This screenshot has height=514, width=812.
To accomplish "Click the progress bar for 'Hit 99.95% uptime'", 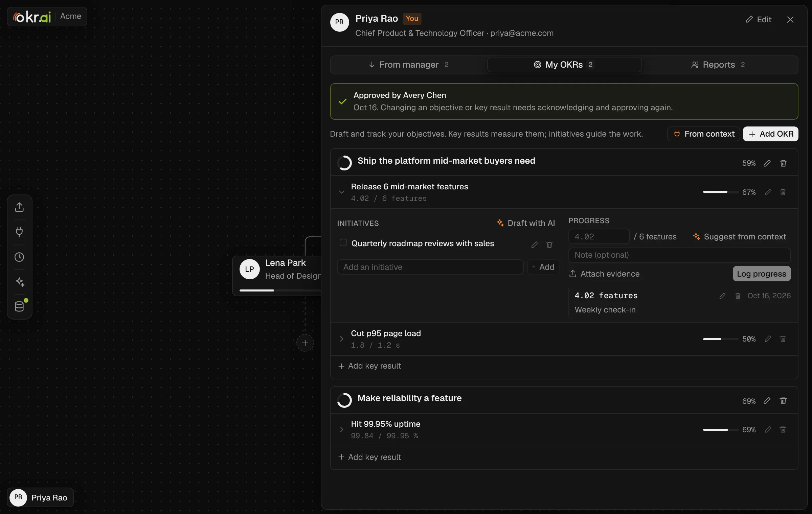I will coord(721,429).
